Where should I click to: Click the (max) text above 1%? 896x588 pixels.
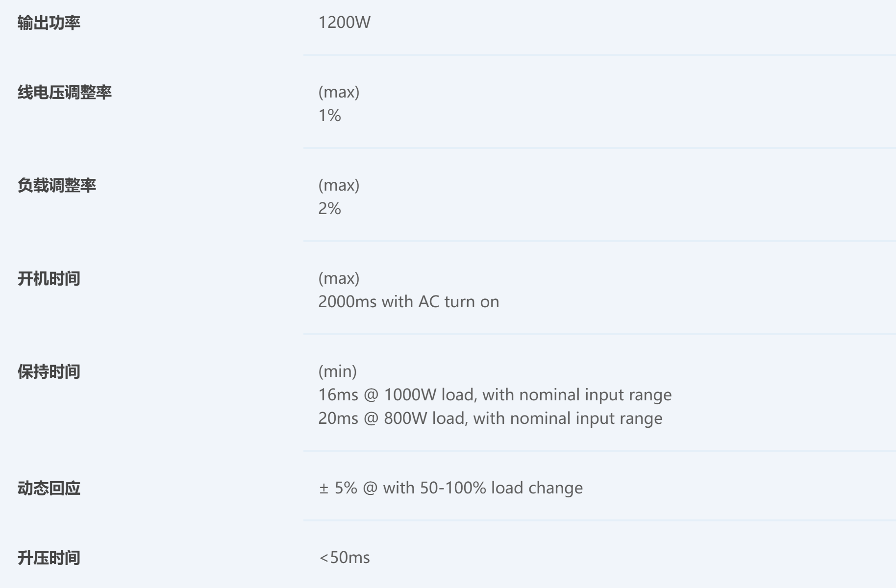[339, 92]
